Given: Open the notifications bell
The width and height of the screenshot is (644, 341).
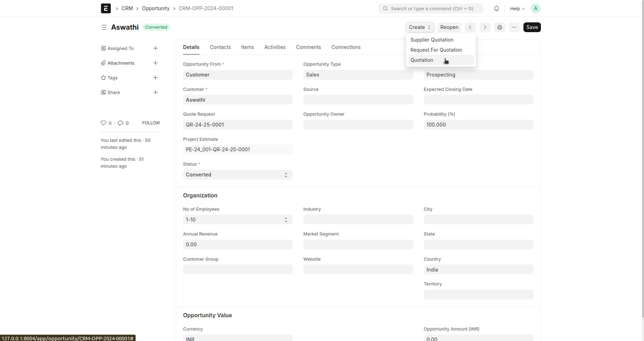Looking at the screenshot, I should click(496, 8).
